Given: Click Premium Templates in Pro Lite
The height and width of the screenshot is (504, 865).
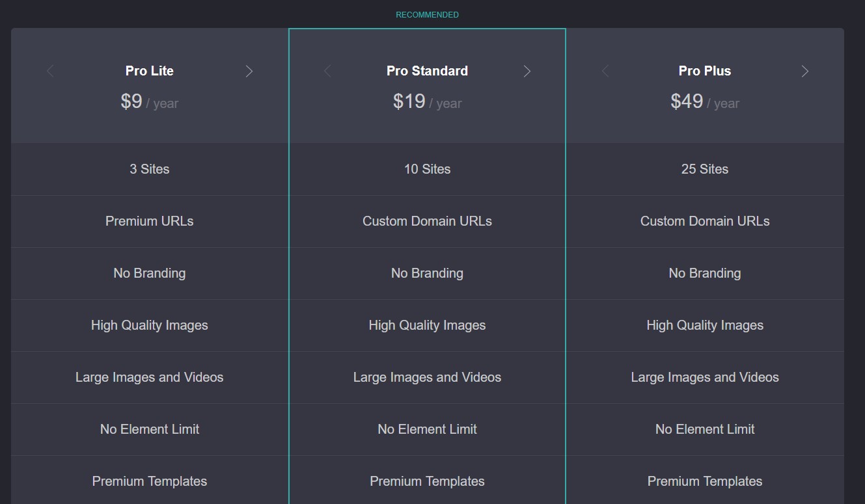Looking at the screenshot, I should coord(150,481).
